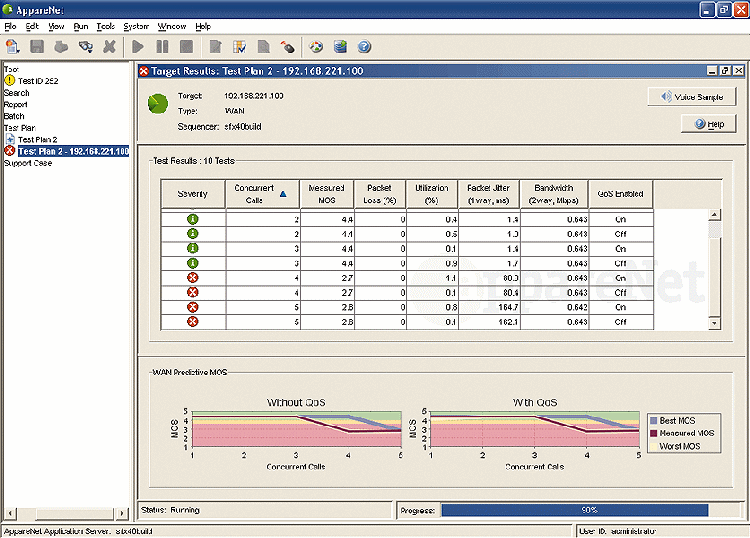Click the Save disk toolbar icon

[37, 46]
